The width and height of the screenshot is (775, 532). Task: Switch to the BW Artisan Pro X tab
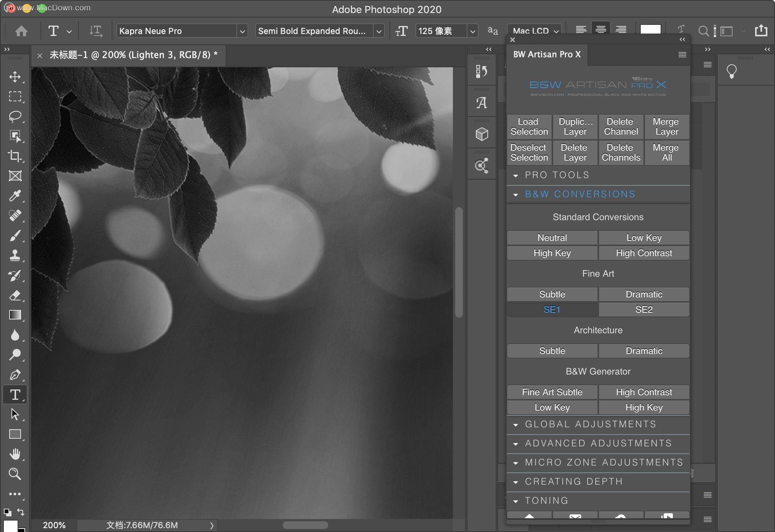547,54
